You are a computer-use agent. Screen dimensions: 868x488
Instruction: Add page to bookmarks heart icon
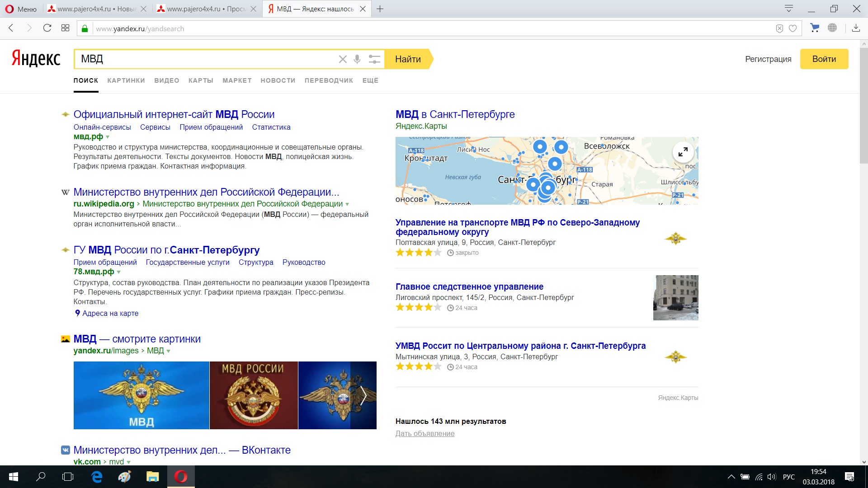point(793,28)
